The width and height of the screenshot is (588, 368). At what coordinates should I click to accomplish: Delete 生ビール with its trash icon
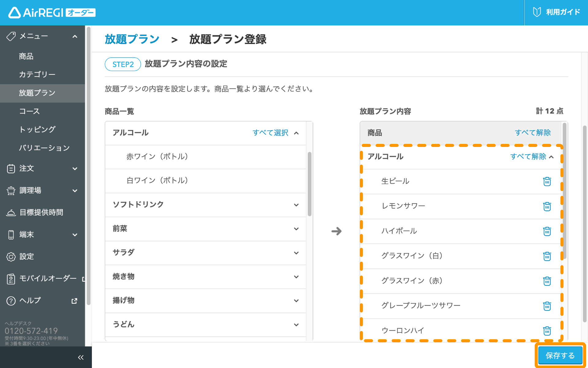[x=547, y=182]
